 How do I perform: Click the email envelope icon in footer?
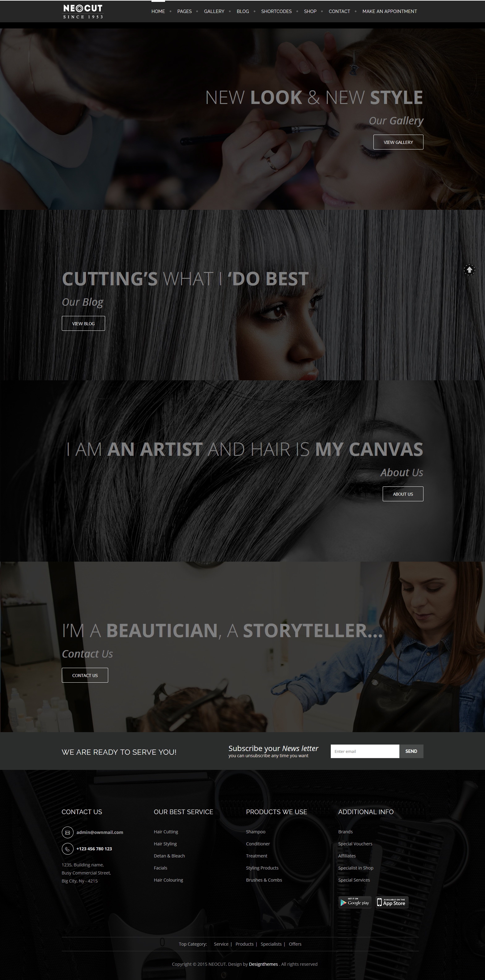click(x=67, y=832)
